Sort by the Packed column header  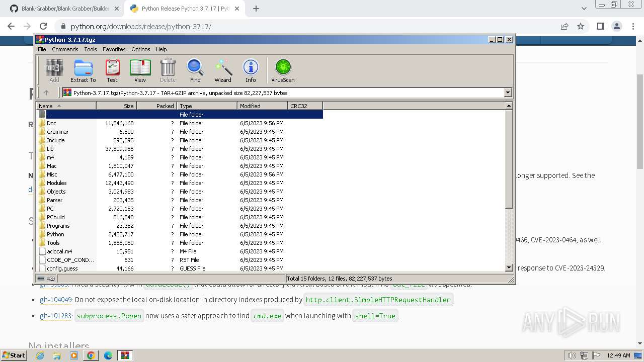point(156,106)
